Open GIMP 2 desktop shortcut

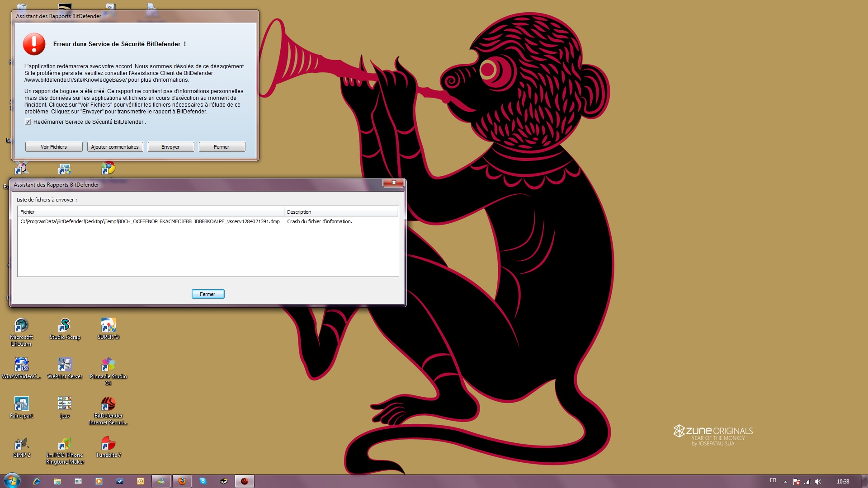[21, 447]
